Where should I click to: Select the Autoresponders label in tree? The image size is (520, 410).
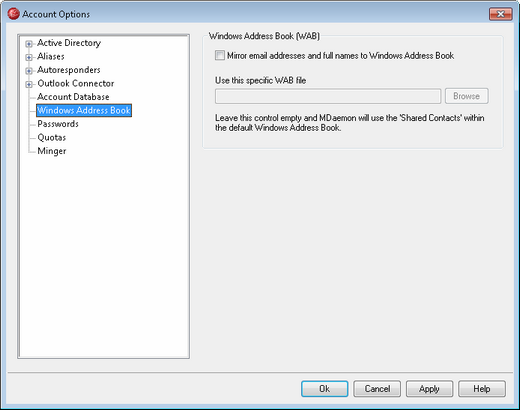(69, 70)
